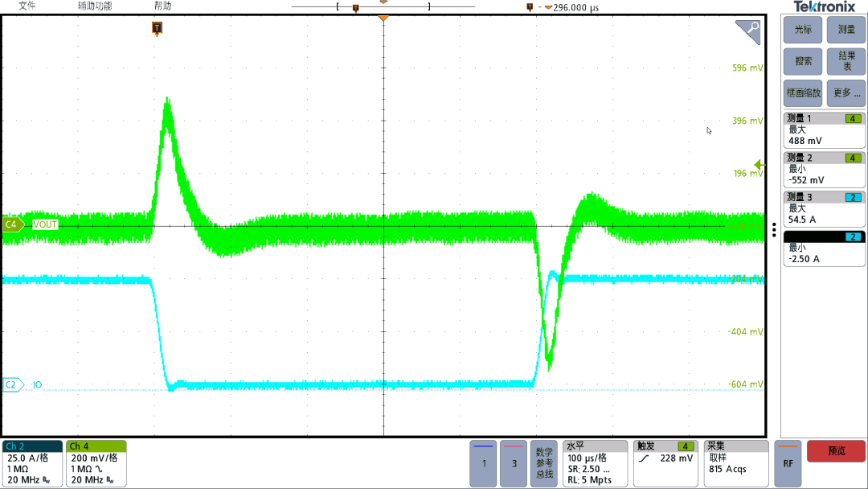This screenshot has height=489, width=868.
Task: Open the Ch 4 settings badge
Action: 96,463
